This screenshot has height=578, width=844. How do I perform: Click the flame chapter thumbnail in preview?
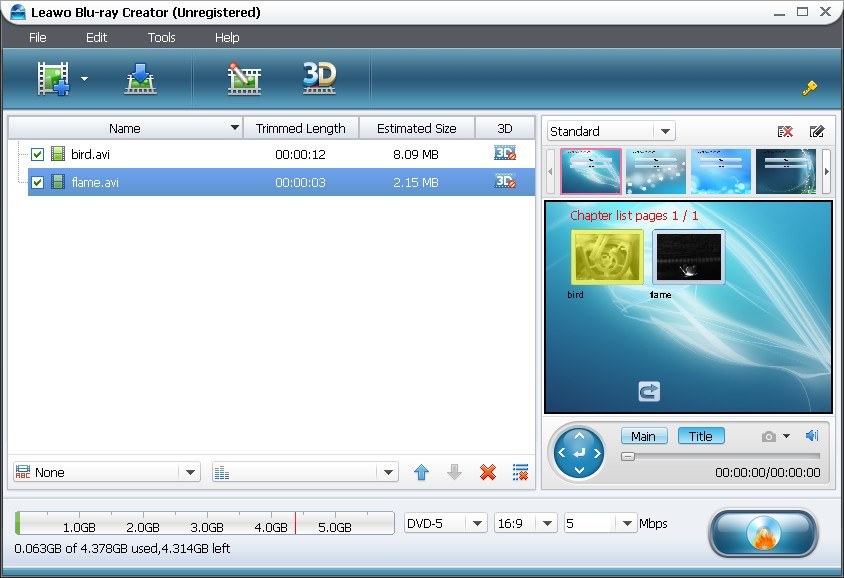point(688,257)
